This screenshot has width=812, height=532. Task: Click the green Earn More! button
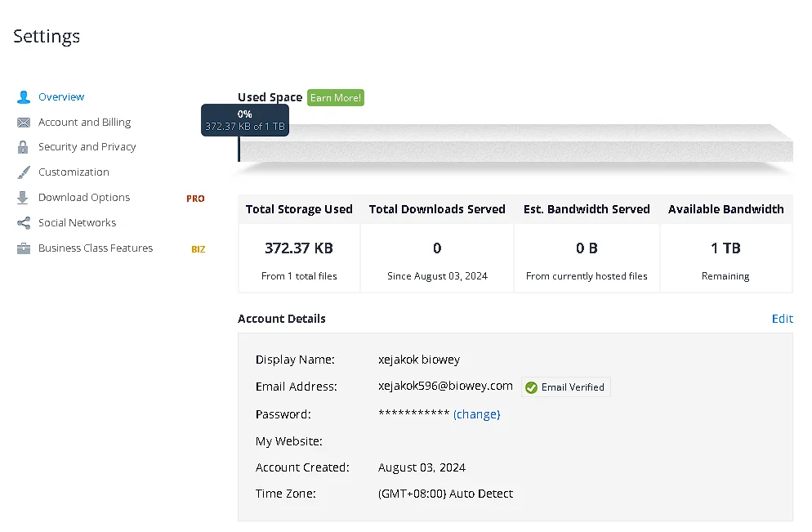click(x=336, y=98)
